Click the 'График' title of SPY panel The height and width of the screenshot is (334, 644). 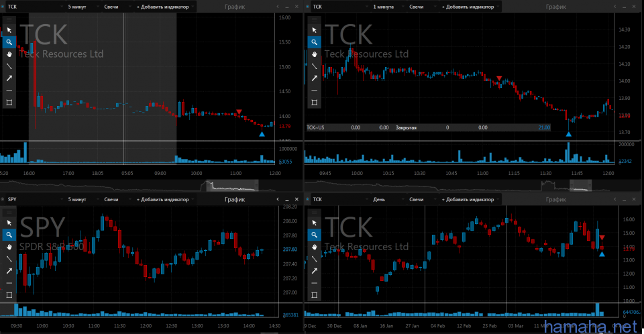point(235,199)
